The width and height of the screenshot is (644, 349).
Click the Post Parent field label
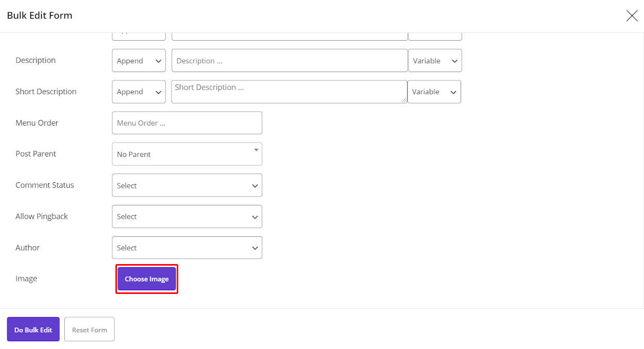click(x=36, y=154)
